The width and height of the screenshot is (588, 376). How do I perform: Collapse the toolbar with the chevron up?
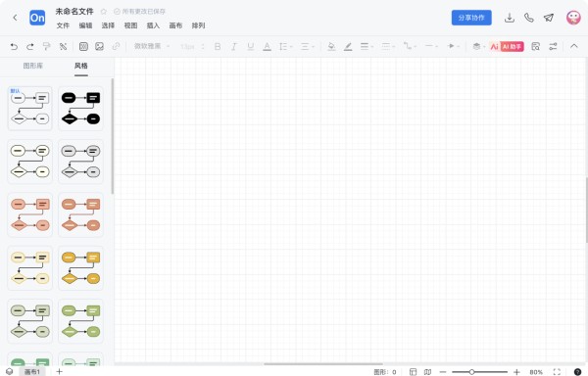click(573, 46)
